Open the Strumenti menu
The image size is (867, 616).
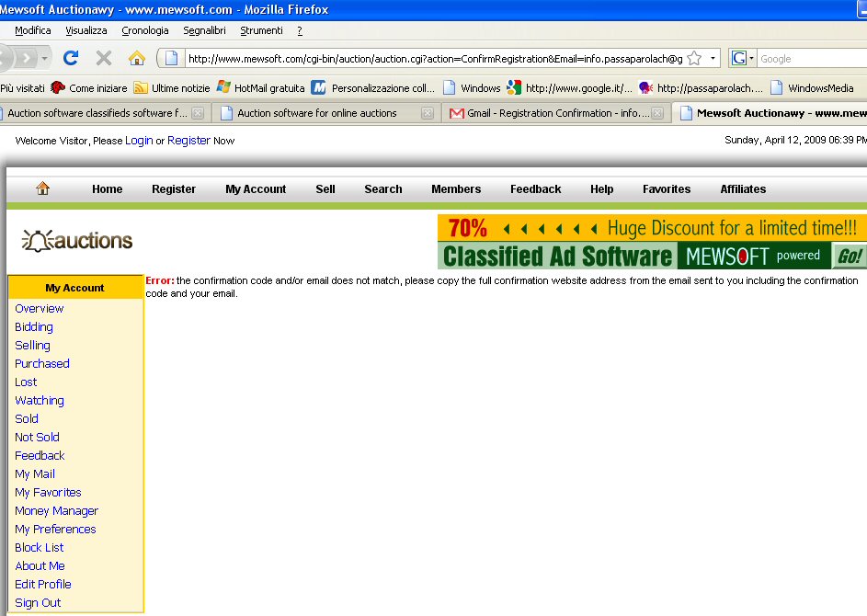(x=261, y=30)
